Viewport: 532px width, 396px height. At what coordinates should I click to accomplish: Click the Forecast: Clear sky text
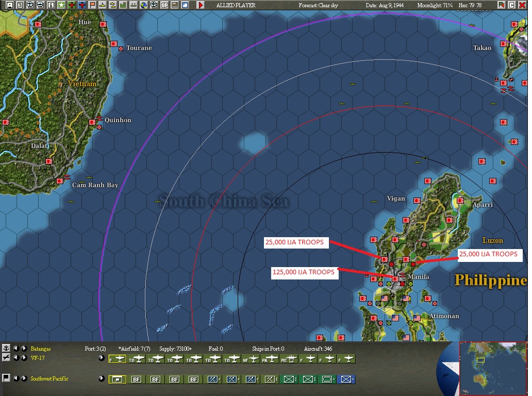[318, 5]
